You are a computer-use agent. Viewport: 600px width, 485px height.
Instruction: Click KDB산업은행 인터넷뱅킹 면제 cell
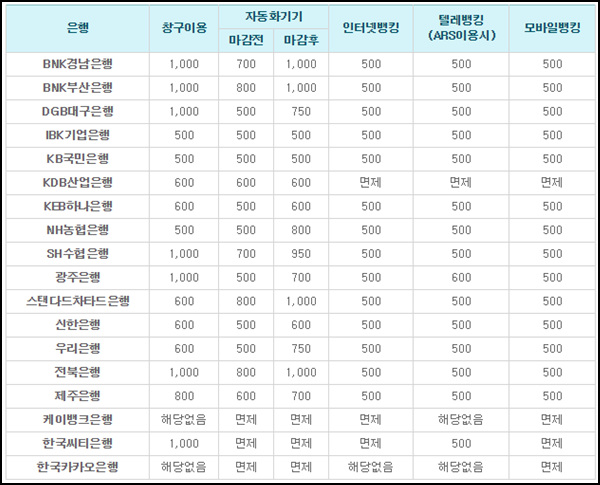(371, 183)
